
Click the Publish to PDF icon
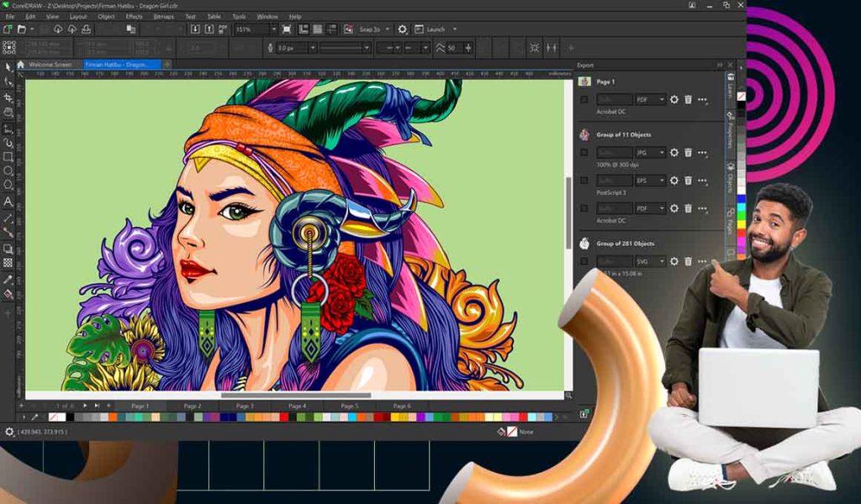pos(223,29)
